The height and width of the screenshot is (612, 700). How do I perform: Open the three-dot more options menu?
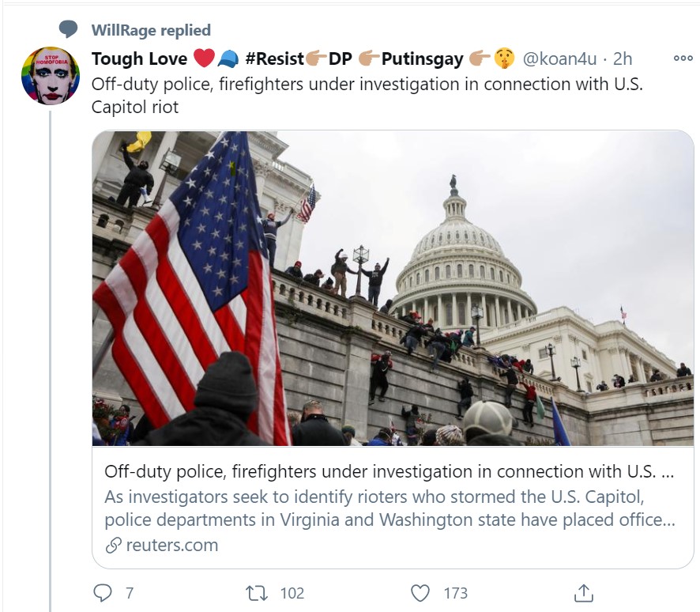[x=682, y=59]
